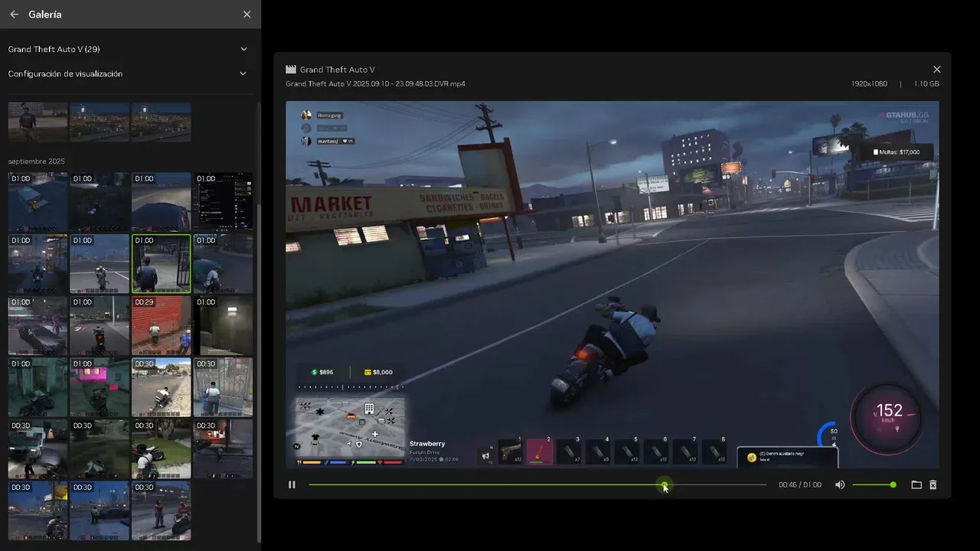This screenshot has width=980, height=551.
Task: Open the Grand Theft Auto V (29) dropdown
Action: point(128,49)
